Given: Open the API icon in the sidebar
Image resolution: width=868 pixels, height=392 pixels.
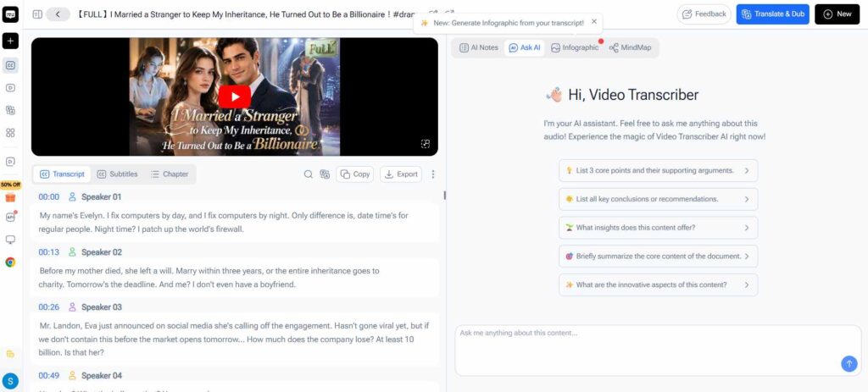Looking at the screenshot, I should point(10,217).
